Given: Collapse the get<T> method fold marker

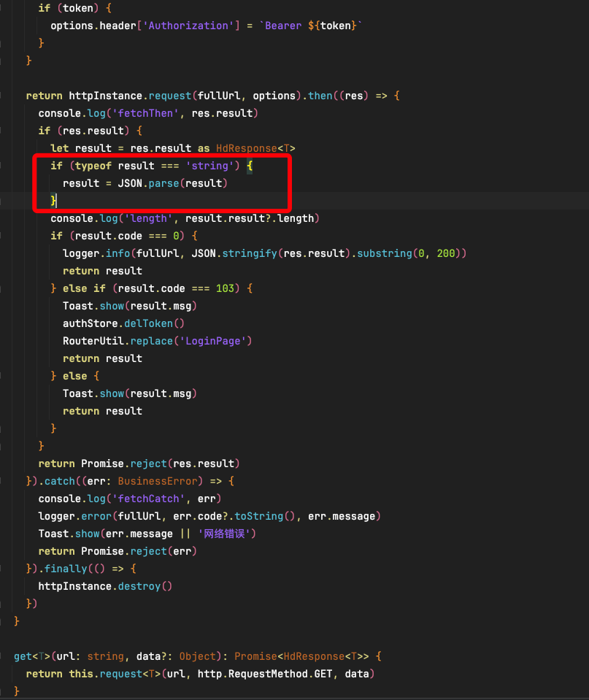Looking at the screenshot, I should pos(3,656).
